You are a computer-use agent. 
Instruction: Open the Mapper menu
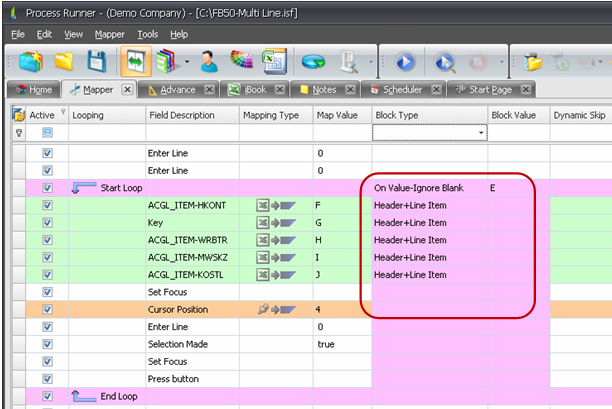point(110,34)
